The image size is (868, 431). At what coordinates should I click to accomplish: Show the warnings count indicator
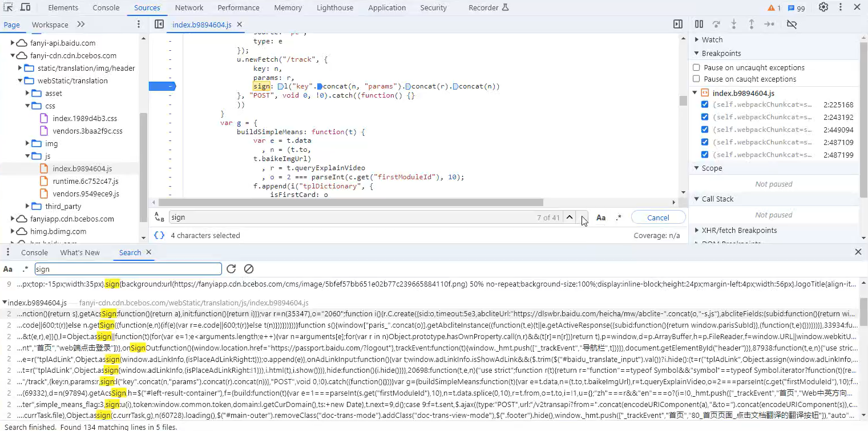774,8
